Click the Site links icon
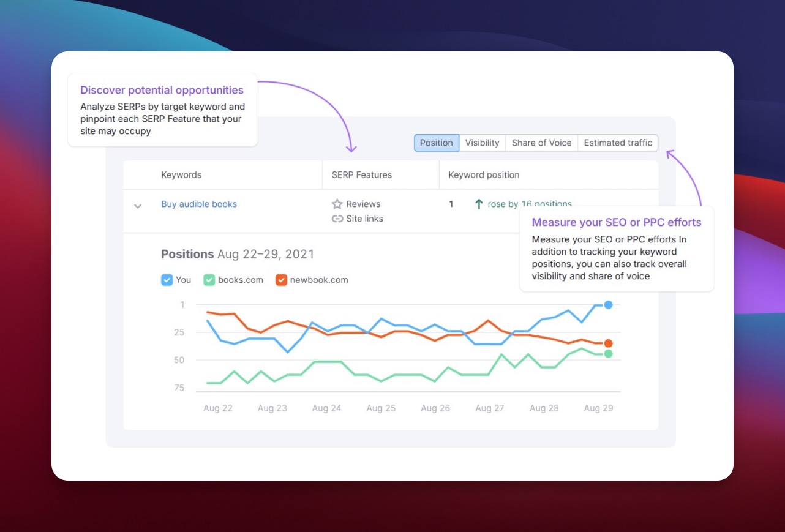 (337, 219)
